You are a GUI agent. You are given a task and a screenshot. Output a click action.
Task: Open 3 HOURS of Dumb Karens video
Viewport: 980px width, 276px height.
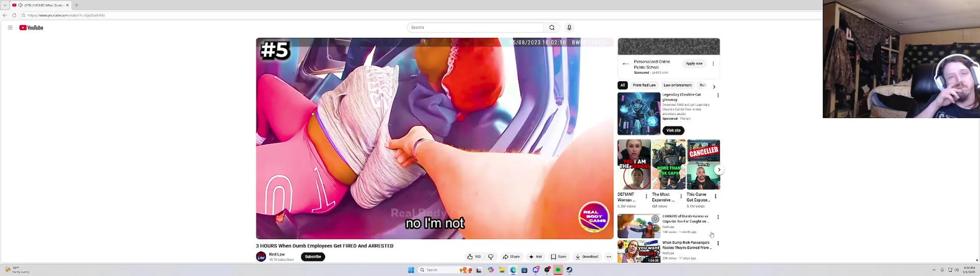(639, 226)
